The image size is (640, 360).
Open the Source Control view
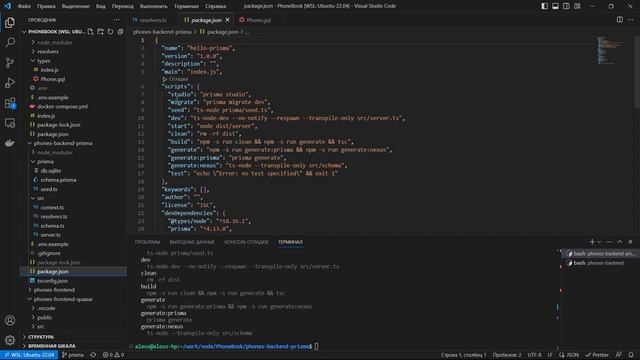(10, 62)
